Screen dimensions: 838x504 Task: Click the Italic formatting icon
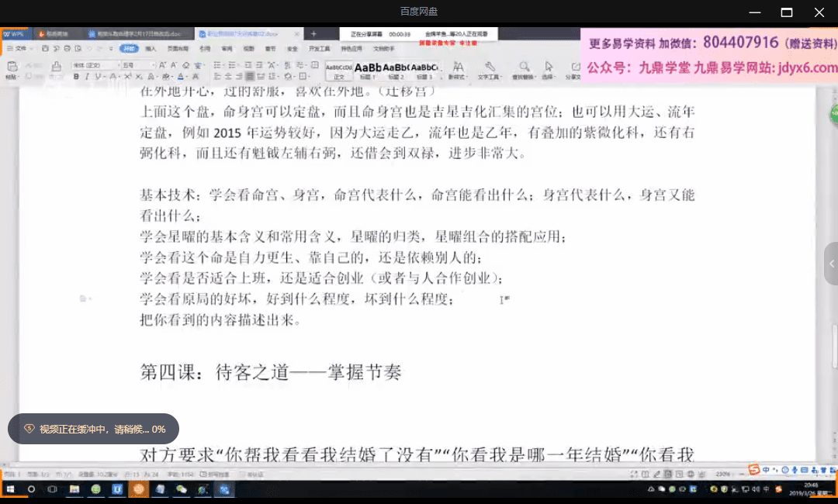click(86, 77)
